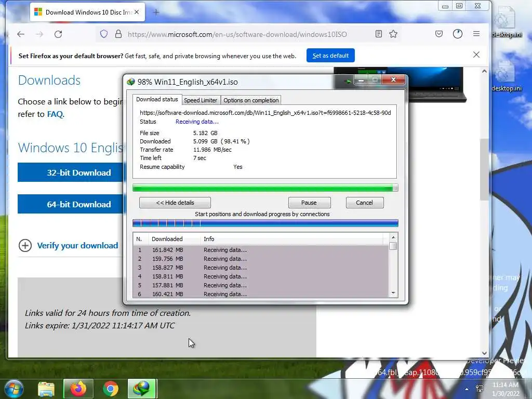Select connection row 158.827 MB
This screenshot has height=399, width=532.
tap(261, 268)
